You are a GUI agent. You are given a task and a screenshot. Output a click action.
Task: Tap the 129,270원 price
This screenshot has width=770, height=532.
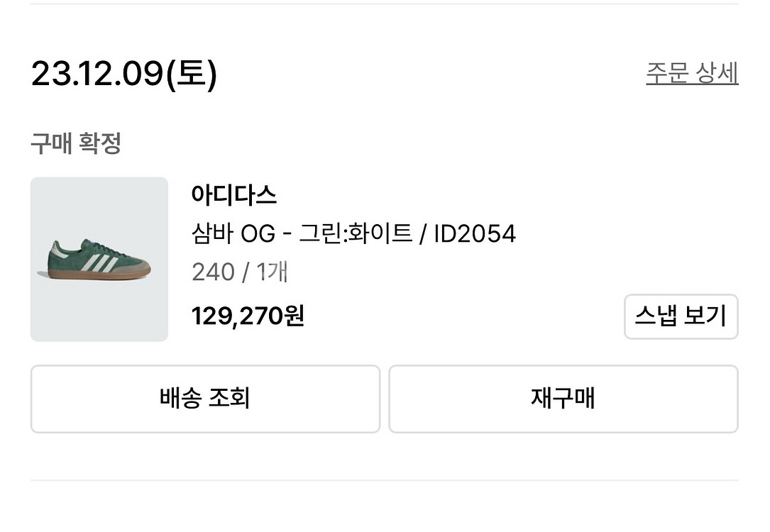(248, 316)
